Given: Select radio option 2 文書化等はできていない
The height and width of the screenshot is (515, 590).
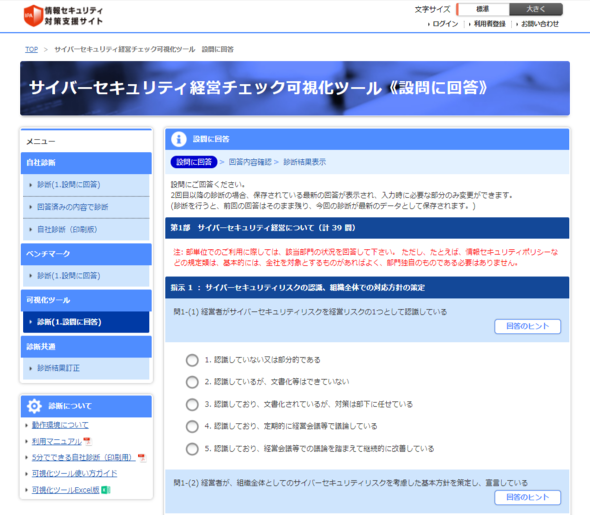Looking at the screenshot, I should (192, 382).
